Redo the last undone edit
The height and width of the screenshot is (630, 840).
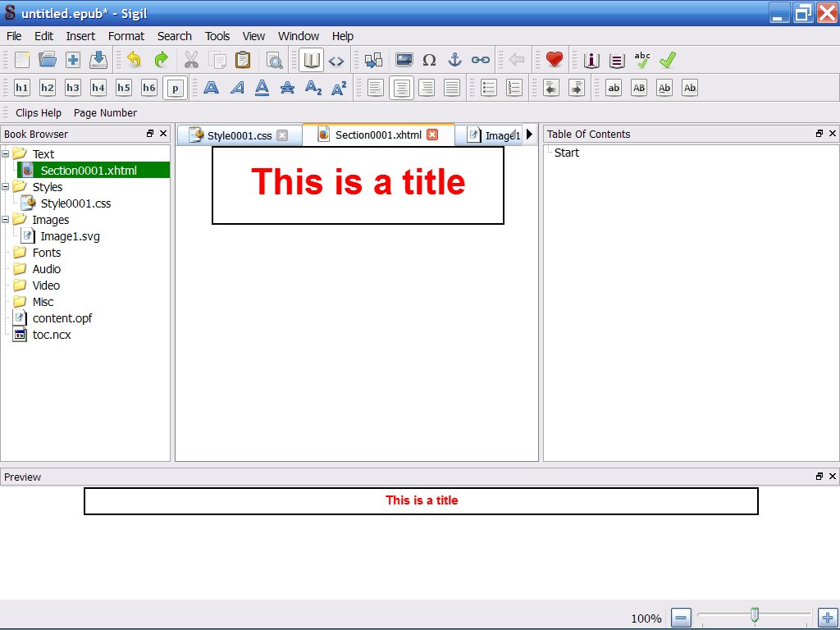(x=161, y=60)
